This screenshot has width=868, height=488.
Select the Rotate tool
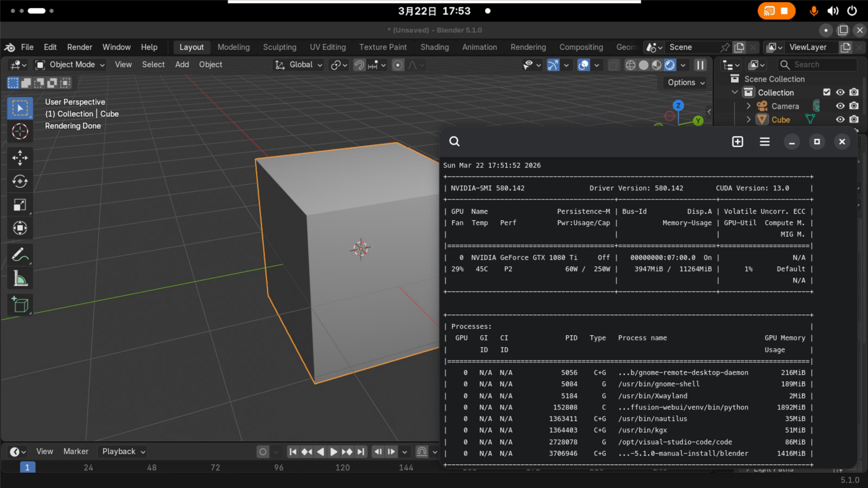pyautogui.click(x=20, y=181)
